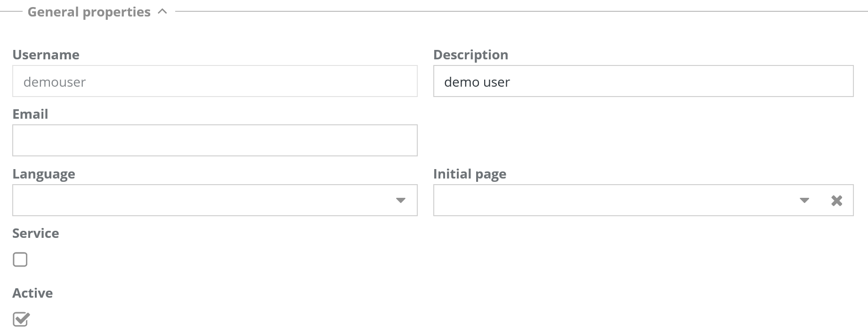
Task: Uncheck the Active checkbox
Action: click(x=21, y=319)
